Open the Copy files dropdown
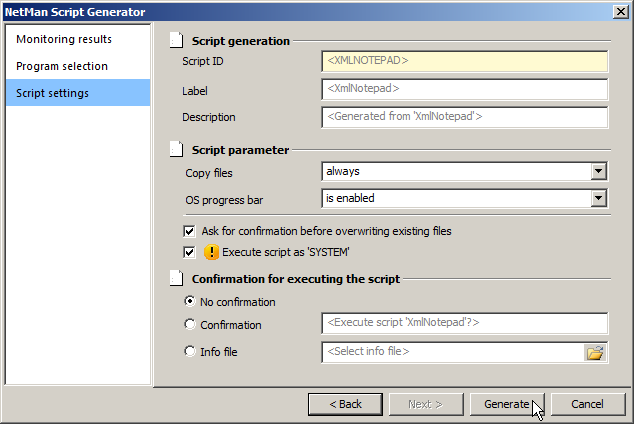The image size is (634, 424). click(x=598, y=172)
